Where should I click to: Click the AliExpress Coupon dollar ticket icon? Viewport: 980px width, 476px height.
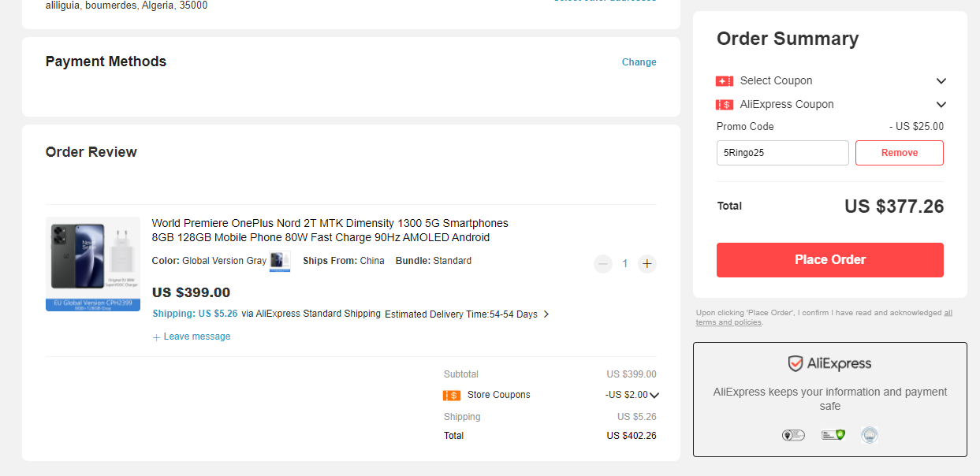[725, 105]
